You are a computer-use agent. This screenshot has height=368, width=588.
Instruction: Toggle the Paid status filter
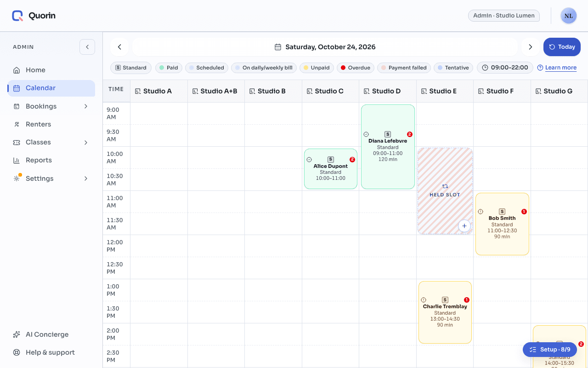[x=169, y=68]
